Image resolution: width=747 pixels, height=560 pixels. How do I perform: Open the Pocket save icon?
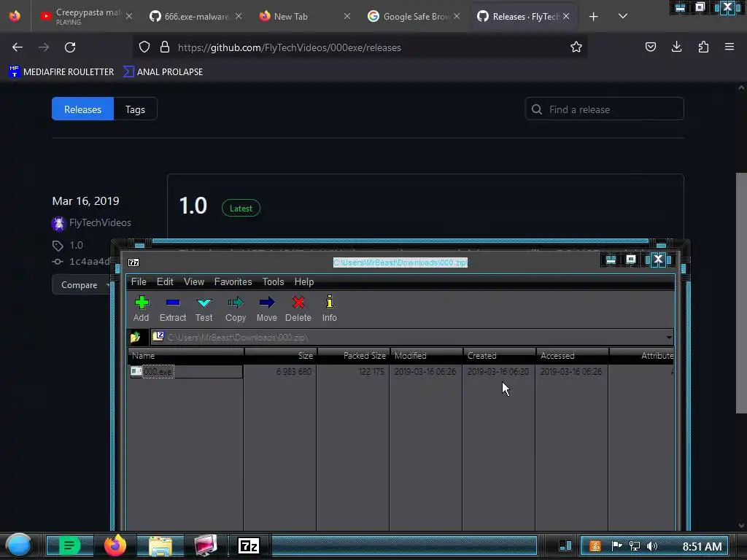650,47
